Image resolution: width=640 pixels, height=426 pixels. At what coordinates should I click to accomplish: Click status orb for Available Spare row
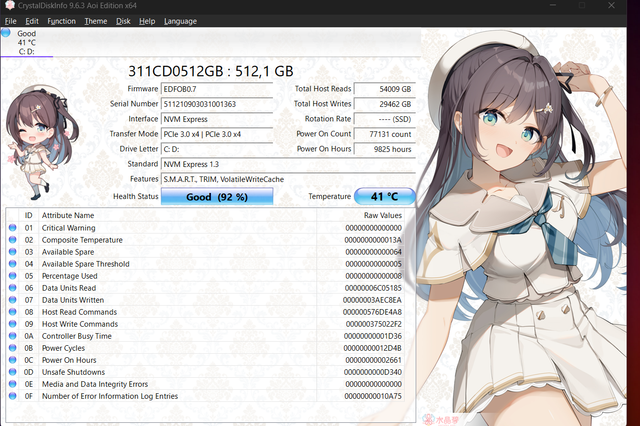(x=13, y=252)
